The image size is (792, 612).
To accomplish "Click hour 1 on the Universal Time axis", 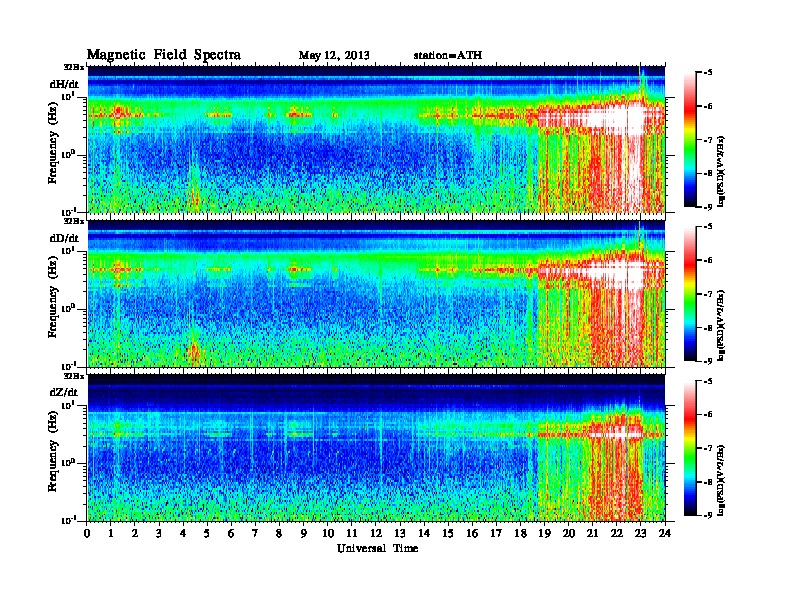I will (111, 533).
